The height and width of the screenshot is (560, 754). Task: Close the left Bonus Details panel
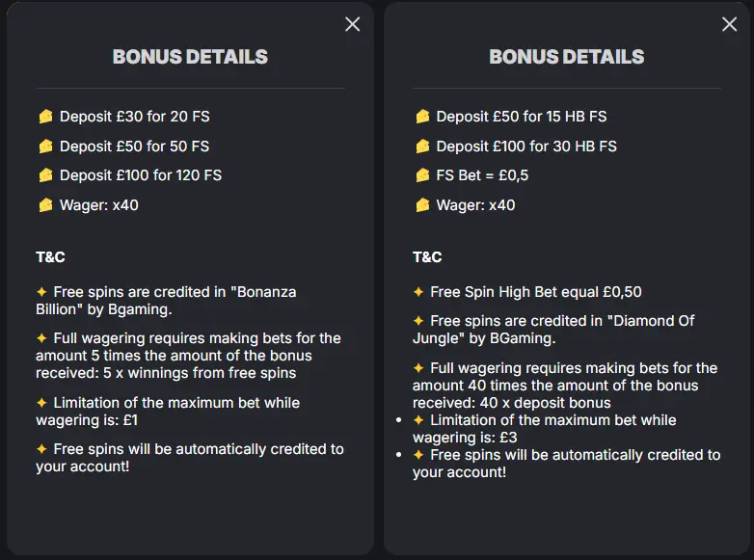point(353,24)
